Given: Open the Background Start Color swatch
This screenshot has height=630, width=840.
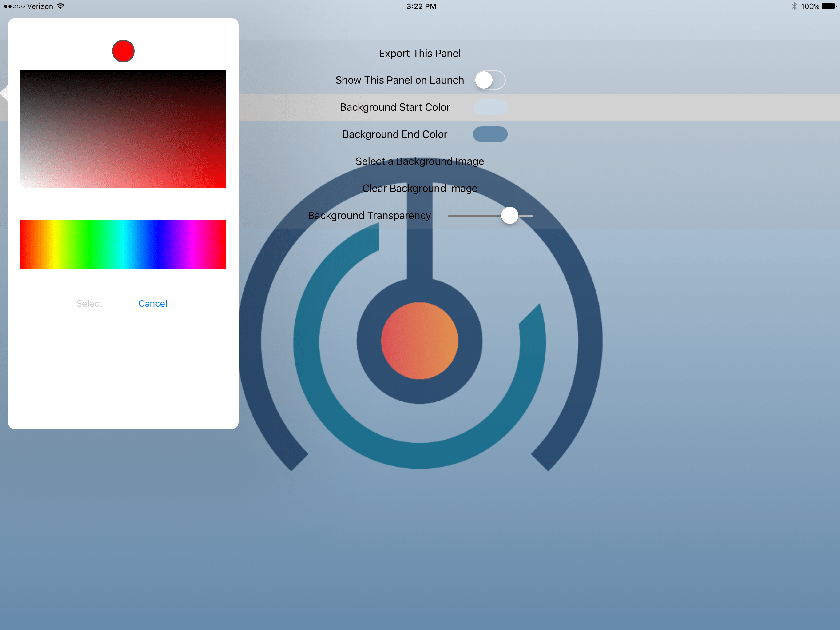Looking at the screenshot, I should [490, 107].
